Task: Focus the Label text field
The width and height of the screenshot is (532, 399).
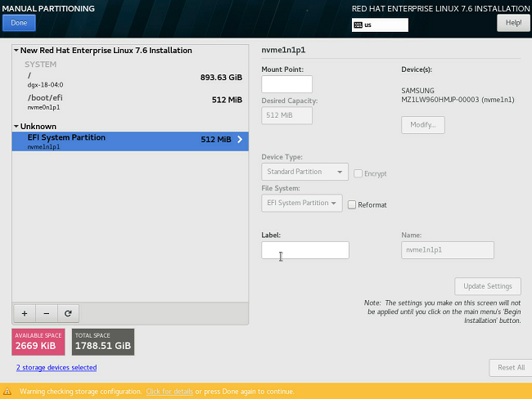Action: 304,250
